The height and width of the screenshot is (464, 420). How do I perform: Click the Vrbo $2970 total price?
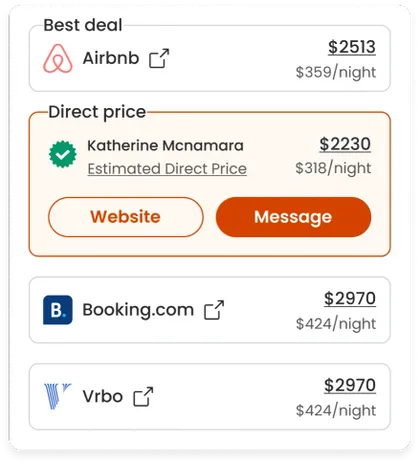click(x=350, y=385)
